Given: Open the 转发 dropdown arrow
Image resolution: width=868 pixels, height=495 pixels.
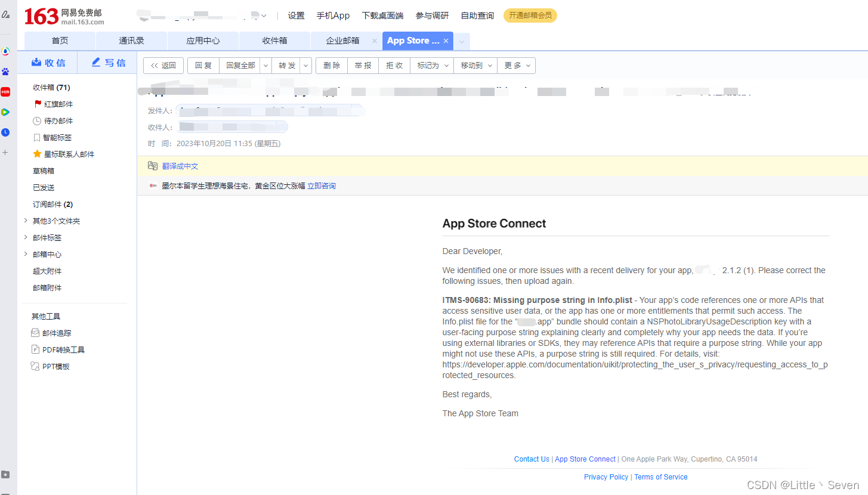Looking at the screenshot, I should 305,66.
